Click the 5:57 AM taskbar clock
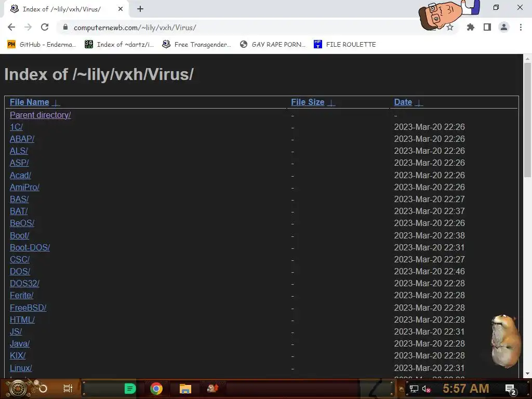 (x=466, y=389)
